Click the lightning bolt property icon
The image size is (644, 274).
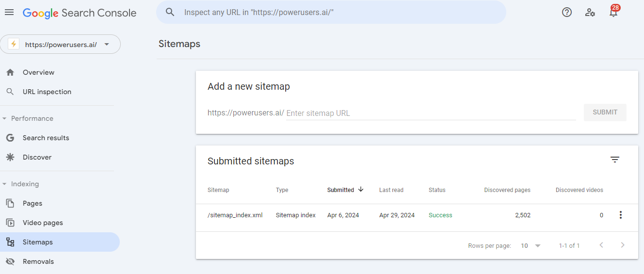tap(14, 44)
